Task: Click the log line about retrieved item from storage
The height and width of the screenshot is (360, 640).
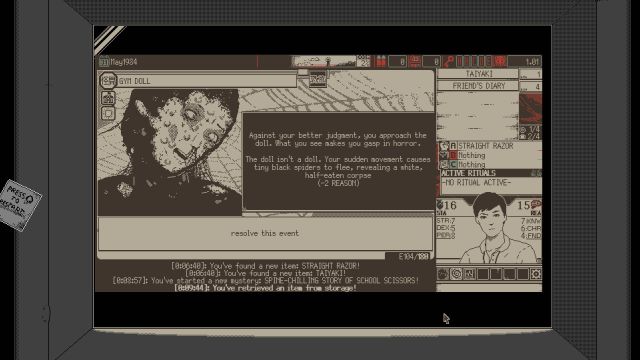Action: click(265, 288)
